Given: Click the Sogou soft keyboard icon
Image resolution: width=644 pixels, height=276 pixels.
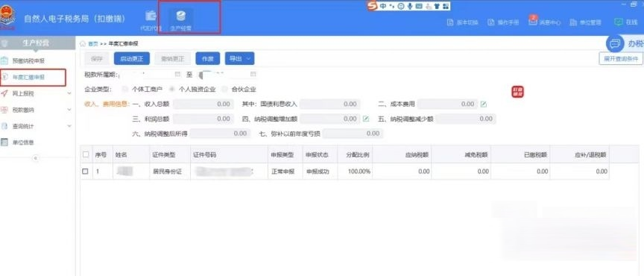Looking at the screenshot, I should [419, 6].
